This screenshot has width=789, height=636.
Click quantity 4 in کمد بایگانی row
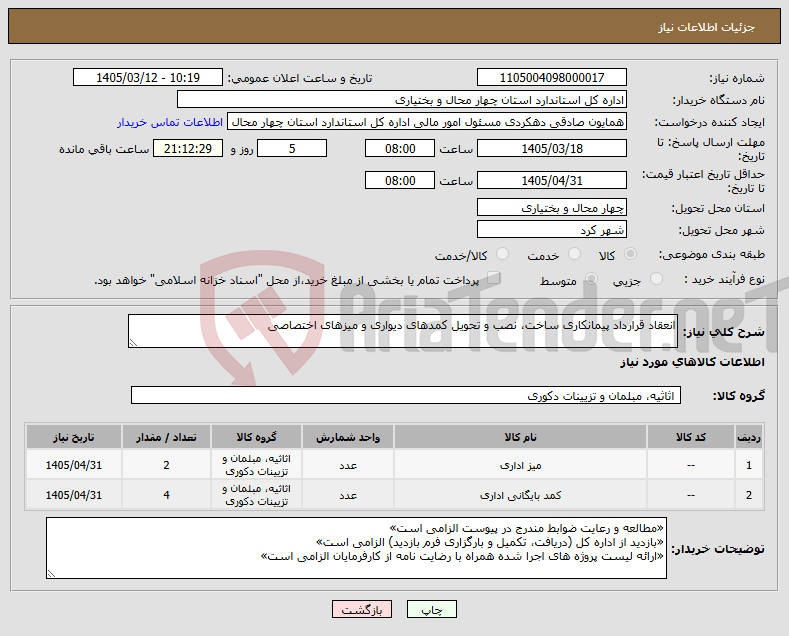pos(167,495)
